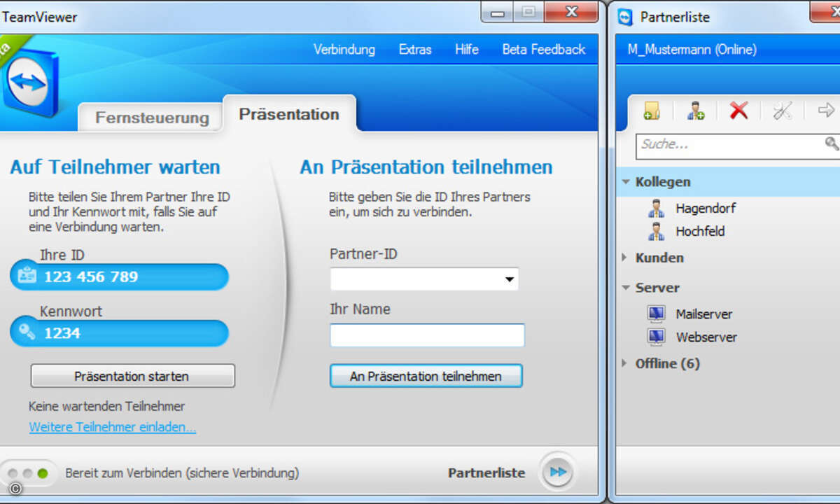
Task: Click the person icon next to Hochfeld
Action: click(656, 231)
